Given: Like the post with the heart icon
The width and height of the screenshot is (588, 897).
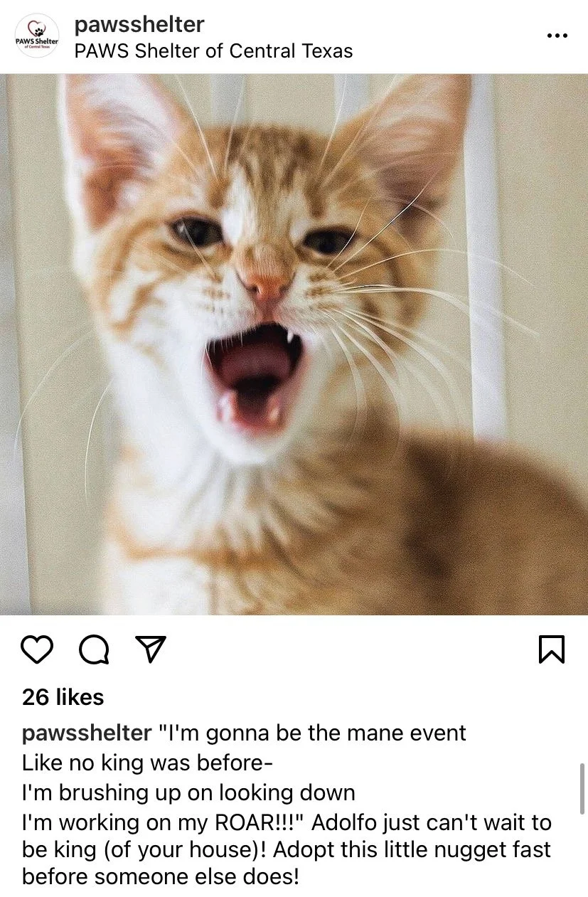Looking at the screenshot, I should point(37,649).
